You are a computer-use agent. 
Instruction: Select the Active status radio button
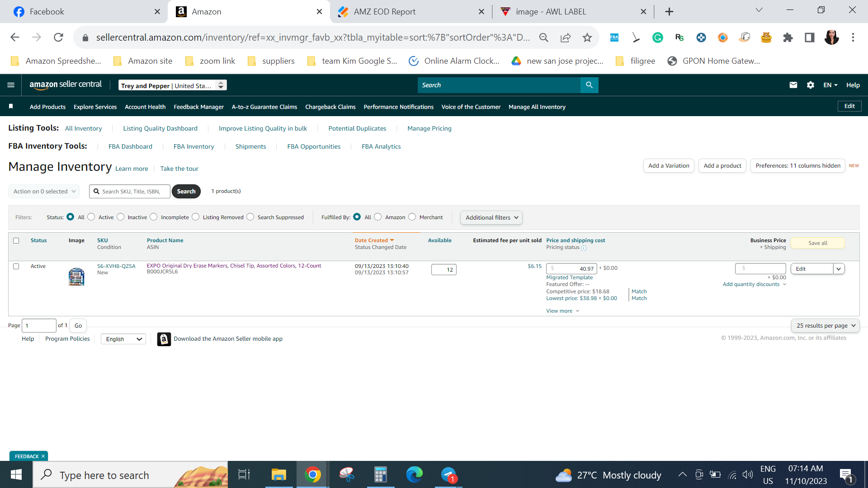[91, 217]
